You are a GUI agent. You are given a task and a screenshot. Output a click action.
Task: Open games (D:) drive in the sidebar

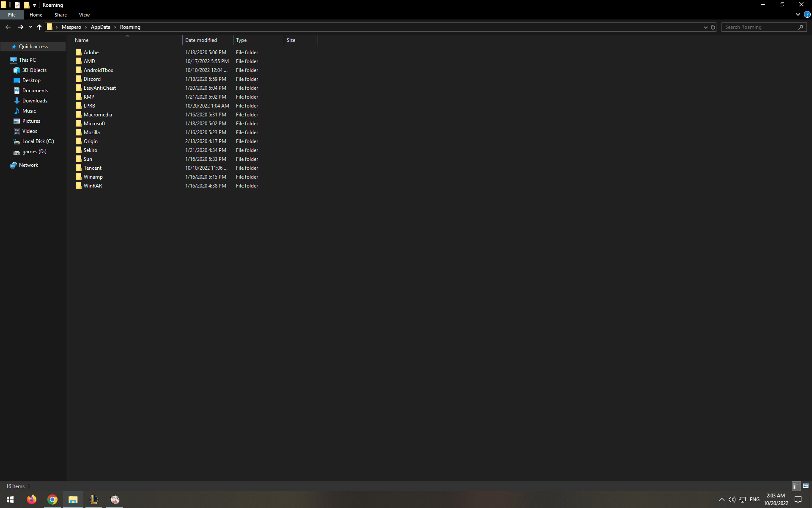34,152
